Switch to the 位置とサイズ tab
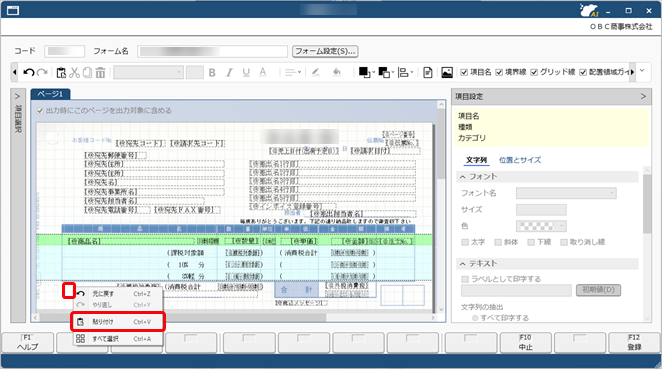 [520, 160]
